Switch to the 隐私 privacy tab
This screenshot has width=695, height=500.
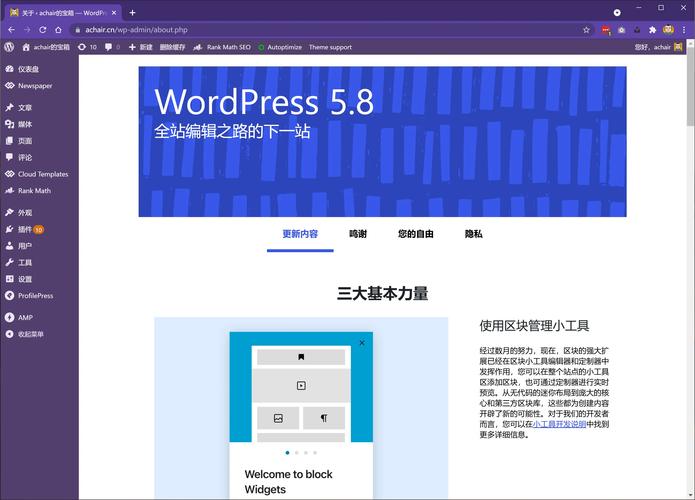click(x=473, y=234)
